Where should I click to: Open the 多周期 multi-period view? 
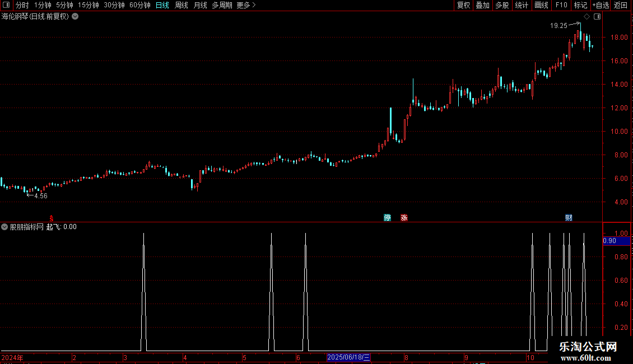(222, 5)
